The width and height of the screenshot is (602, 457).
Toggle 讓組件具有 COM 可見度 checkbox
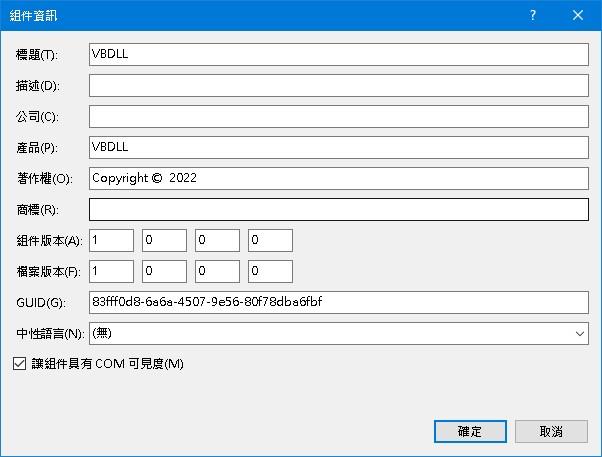(19, 364)
